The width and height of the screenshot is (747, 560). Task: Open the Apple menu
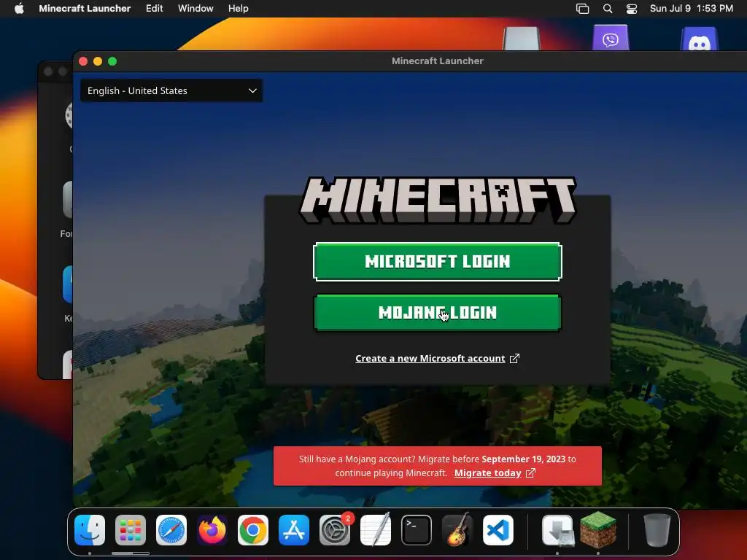pyautogui.click(x=19, y=9)
